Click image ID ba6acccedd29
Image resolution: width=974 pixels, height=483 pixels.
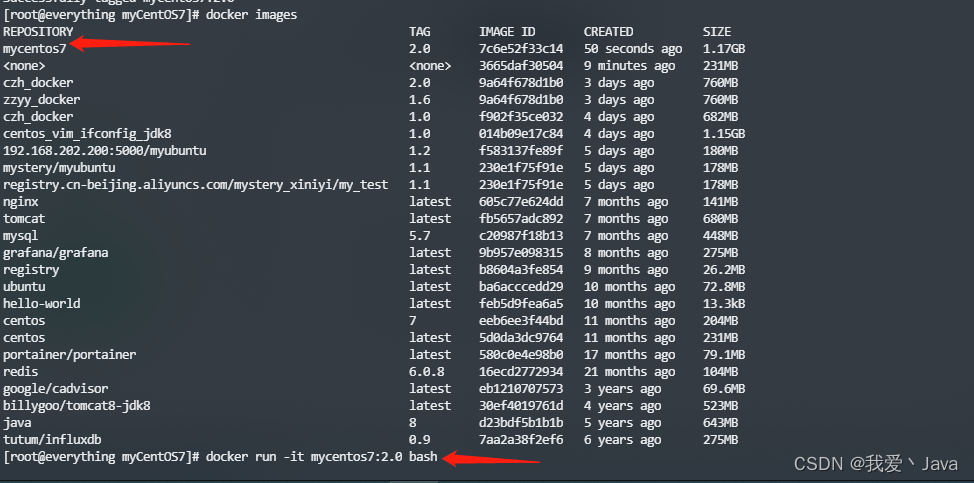(521, 286)
